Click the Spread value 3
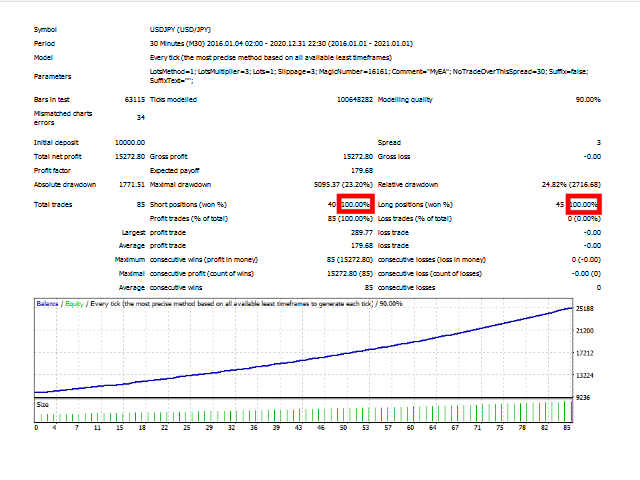Image resolution: width=640 pixels, height=480 pixels. point(599,142)
